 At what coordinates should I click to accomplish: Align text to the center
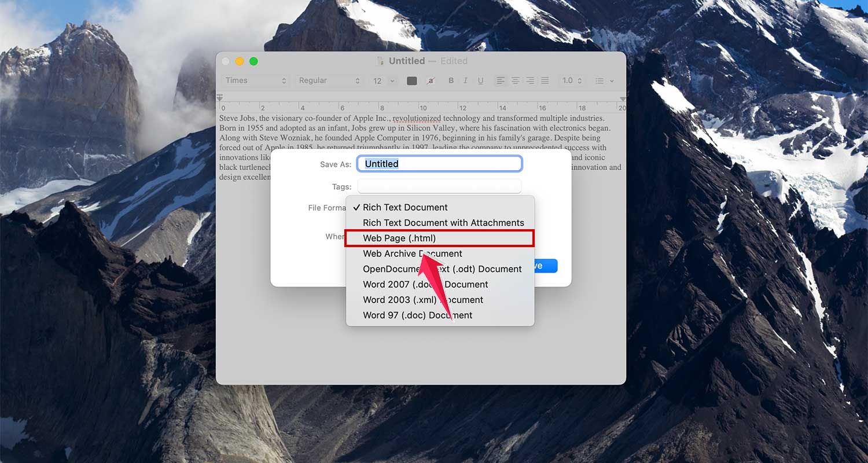[515, 80]
